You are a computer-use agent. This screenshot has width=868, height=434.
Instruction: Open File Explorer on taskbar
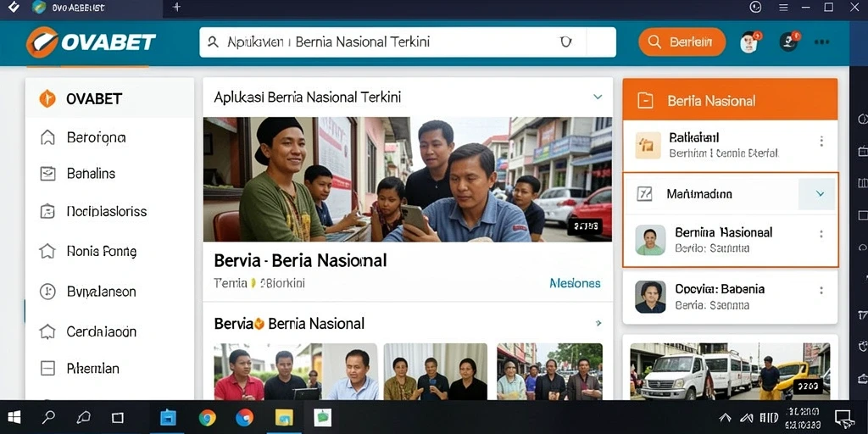pyautogui.click(x=284, y=417)
